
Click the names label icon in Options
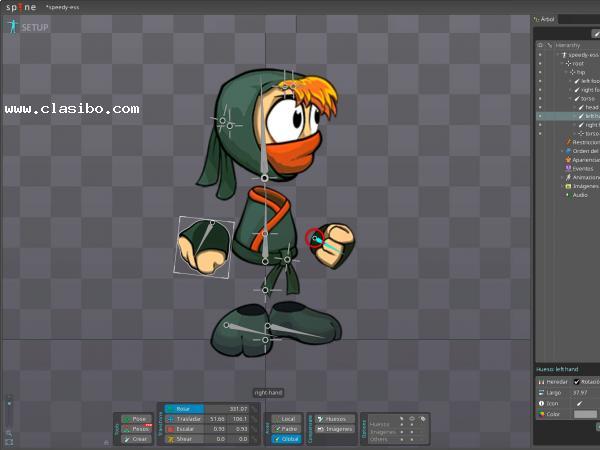pyautogui.click(x=422, y=419)
